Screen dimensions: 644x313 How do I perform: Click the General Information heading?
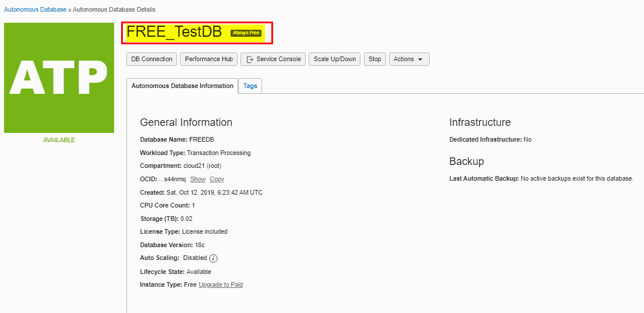click(x=186, y=122)
